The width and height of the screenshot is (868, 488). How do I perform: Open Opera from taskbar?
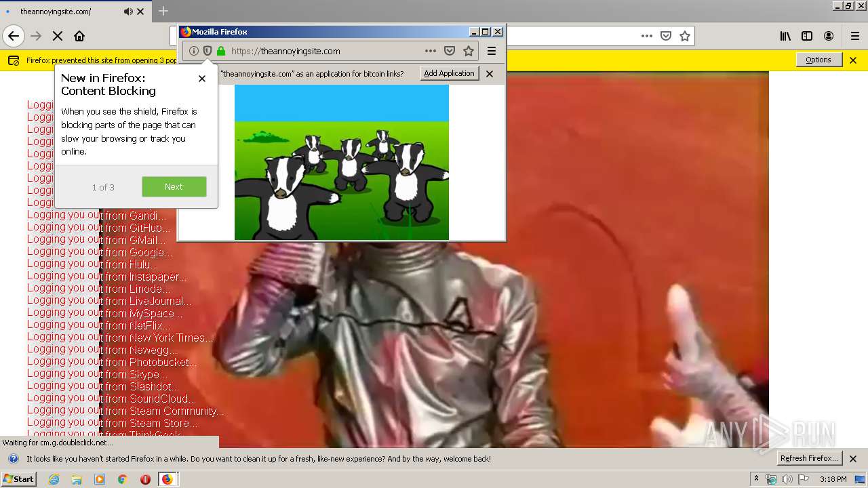click(145, 479)
